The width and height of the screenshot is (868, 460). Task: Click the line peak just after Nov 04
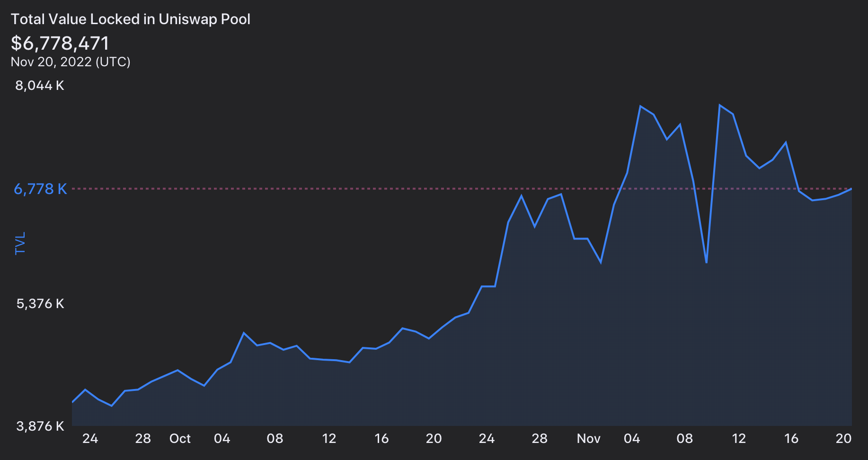tap(640, 106)
